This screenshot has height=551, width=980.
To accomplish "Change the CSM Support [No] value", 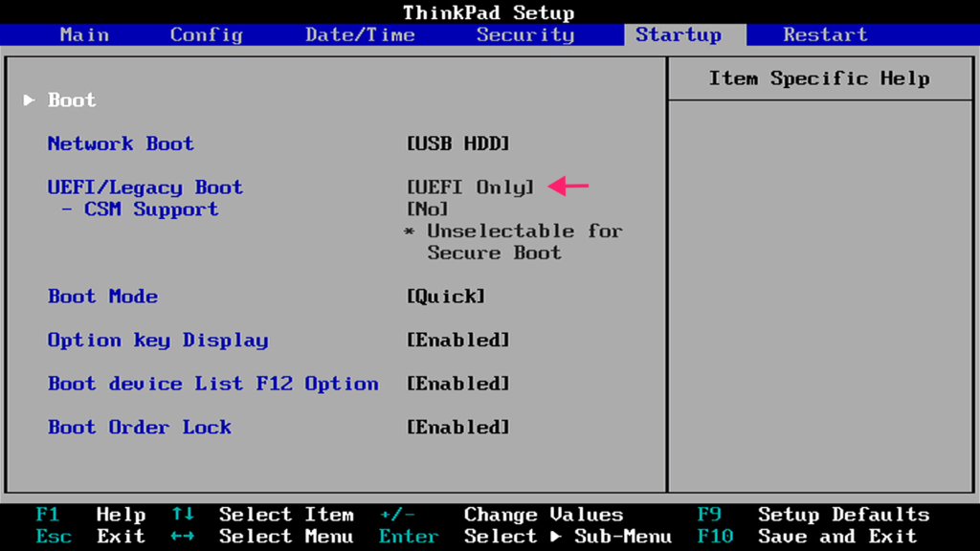I will click(x=428, y=209).
